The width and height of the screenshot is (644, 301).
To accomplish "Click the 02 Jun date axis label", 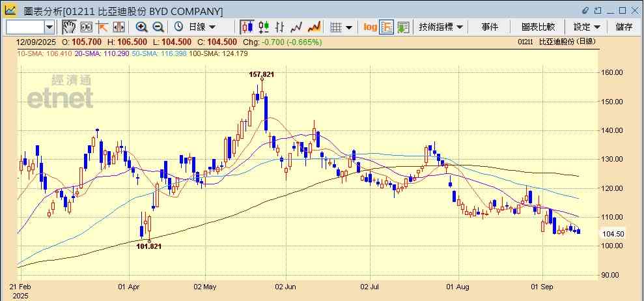I will [x=285, y=286].
